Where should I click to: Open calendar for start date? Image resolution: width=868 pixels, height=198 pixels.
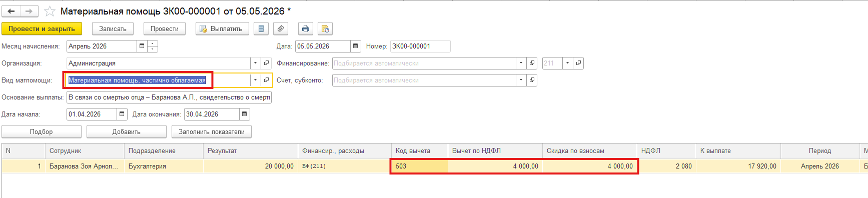tap(122, 114)
